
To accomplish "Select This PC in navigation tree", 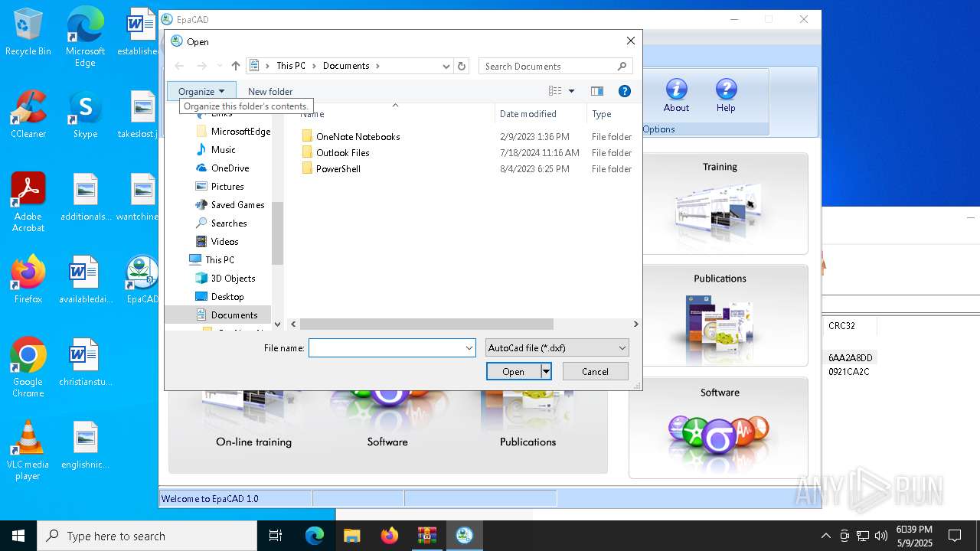I will 219,259.
